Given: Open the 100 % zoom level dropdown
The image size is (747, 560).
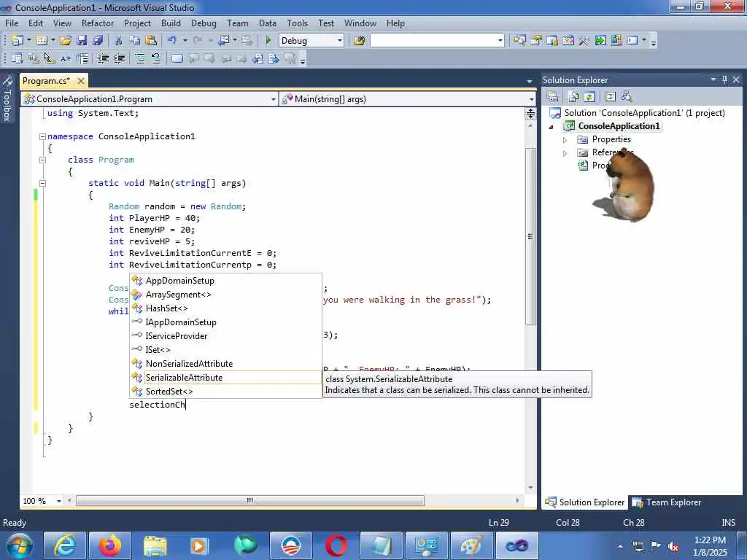Looking at the screenshot, I should [59, 501].
